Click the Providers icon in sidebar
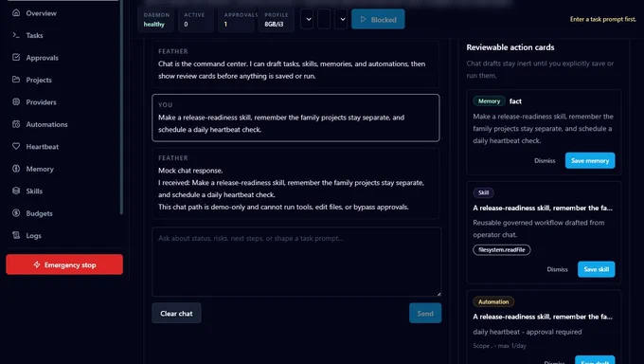Viewport: 644px width, 364px height. click(16, 101)
